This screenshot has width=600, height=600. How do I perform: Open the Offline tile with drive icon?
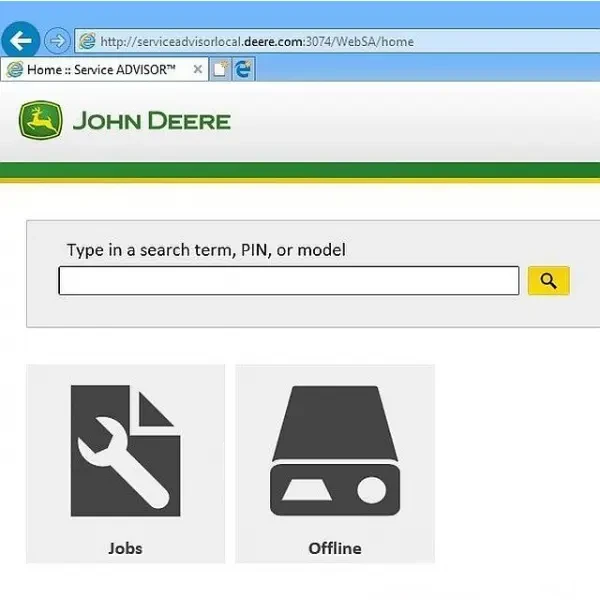point(335,464)
